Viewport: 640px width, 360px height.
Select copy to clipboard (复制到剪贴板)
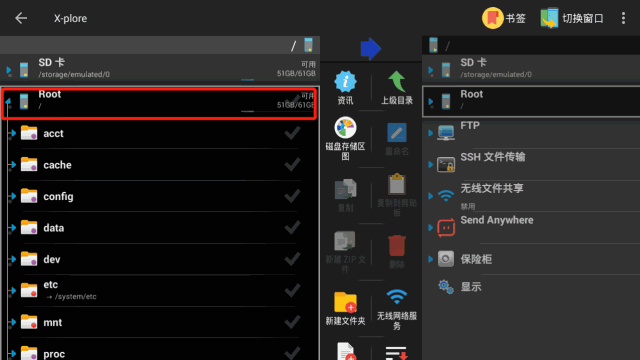point(397,195)
